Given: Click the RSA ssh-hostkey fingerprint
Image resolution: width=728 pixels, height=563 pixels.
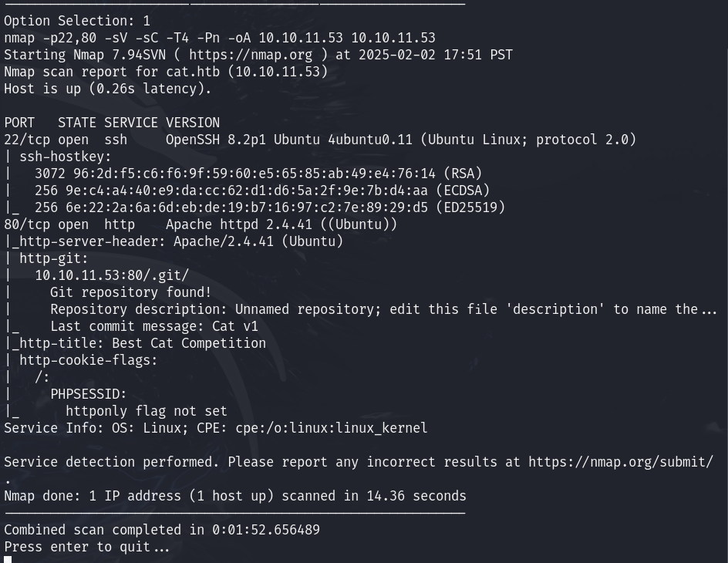Looking at the screenshot, I should (258, 174).
